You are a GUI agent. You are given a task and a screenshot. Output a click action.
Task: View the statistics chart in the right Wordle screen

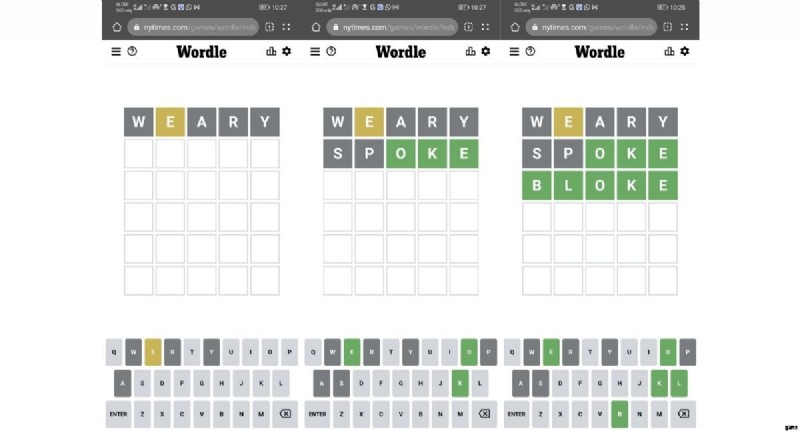pos(670,52)
